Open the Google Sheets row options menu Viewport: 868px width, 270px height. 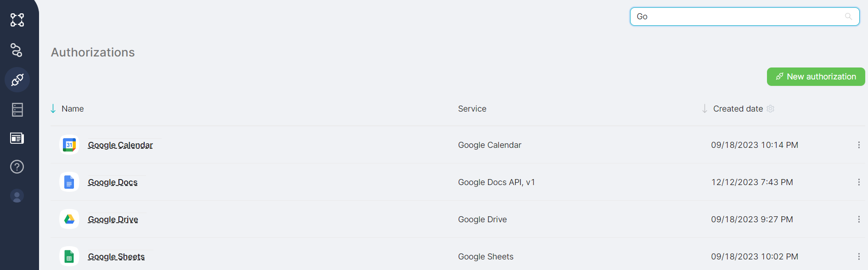pos(859,257)
